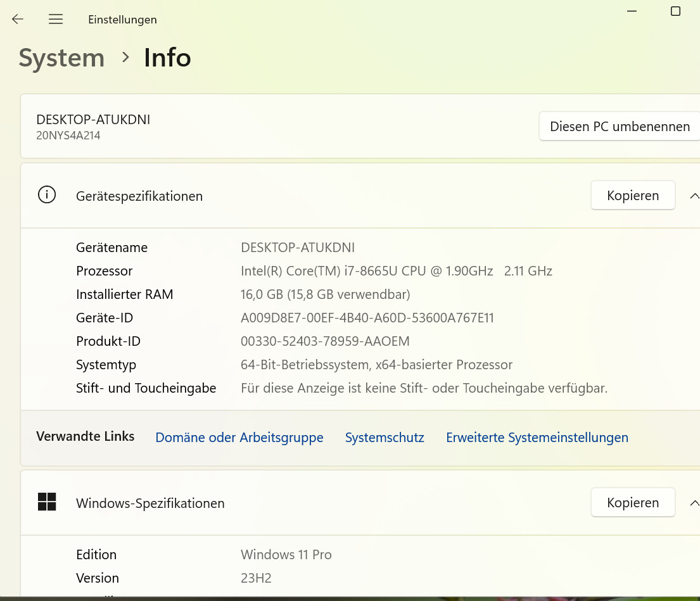Maximize the Einstellungen window
Screen dimensions: 700x601
pos(675,11)
